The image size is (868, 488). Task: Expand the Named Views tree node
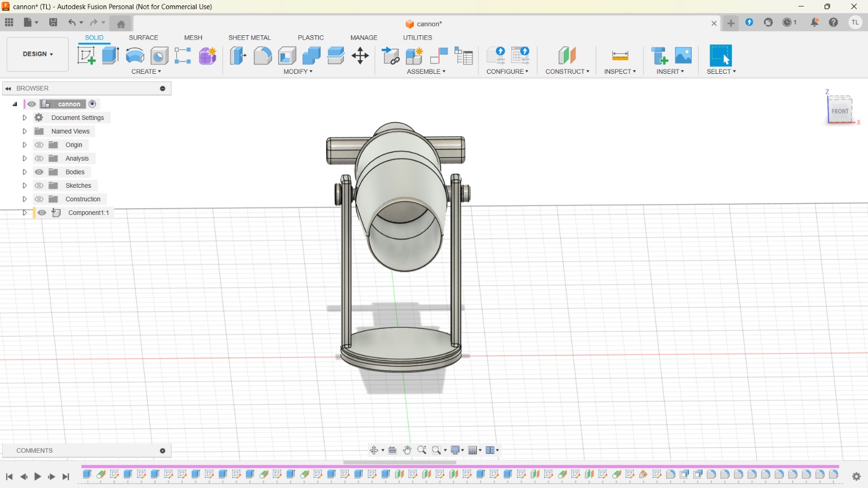tap(24, 131)
